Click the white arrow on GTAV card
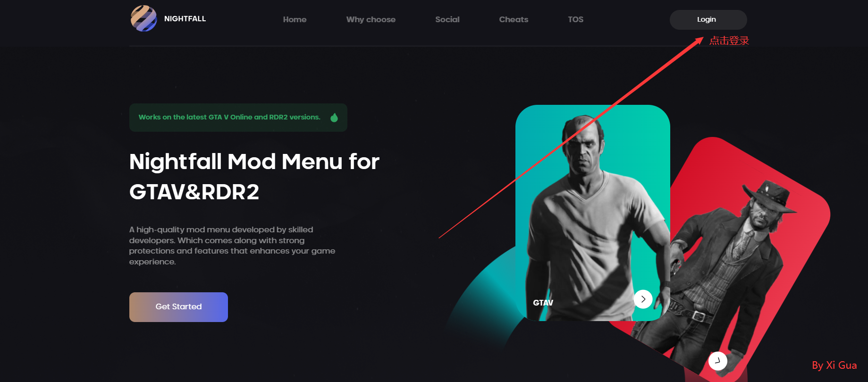The height and width of the screenshot is (382, 868). click(x=643, y=299)
